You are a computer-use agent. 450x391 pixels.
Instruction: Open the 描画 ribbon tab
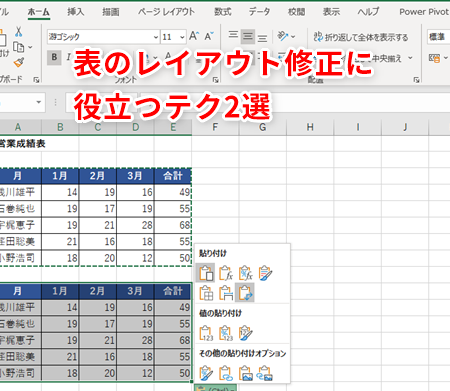111,12
